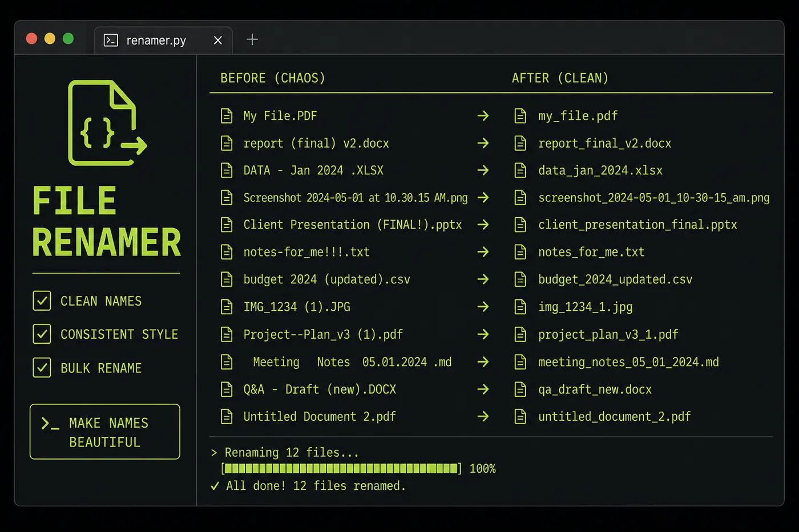Image resolution: width=799 pixels, height=532 pixels.
Task: Select file name Project--Plan_v3 (1).pdf
Action: tap(323, 334)
